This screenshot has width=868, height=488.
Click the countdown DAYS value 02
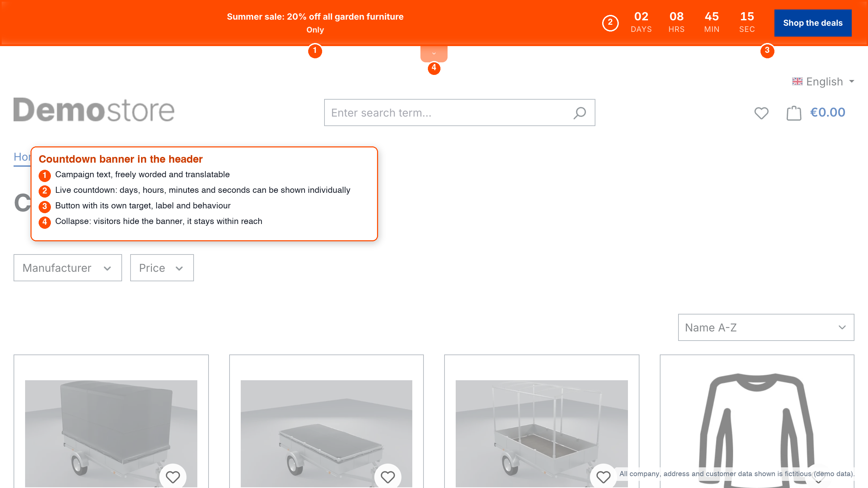(x=641, y=16)
